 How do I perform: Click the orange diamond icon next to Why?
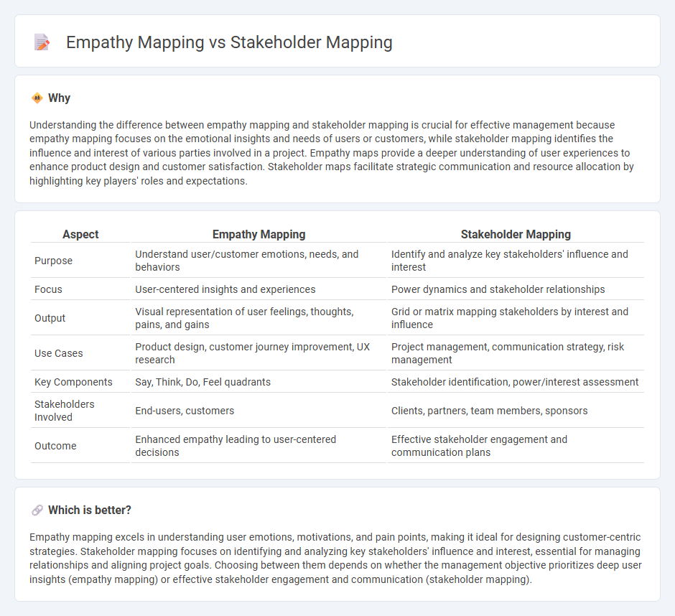(37, 98)
